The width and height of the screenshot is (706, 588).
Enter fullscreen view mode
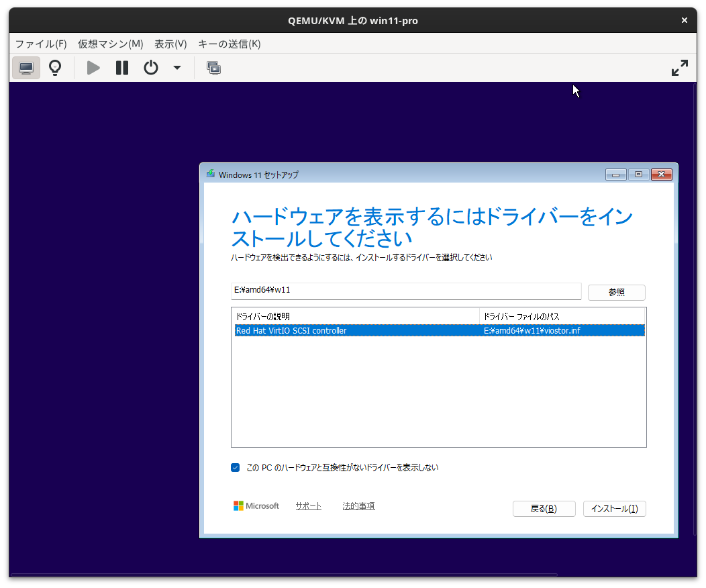click(x=680, y=67)
